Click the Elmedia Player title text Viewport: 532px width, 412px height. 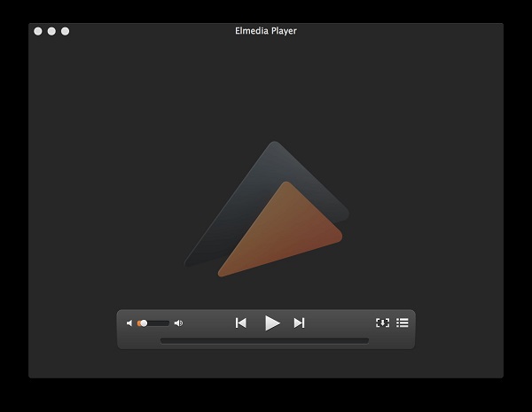coord(266,31)
